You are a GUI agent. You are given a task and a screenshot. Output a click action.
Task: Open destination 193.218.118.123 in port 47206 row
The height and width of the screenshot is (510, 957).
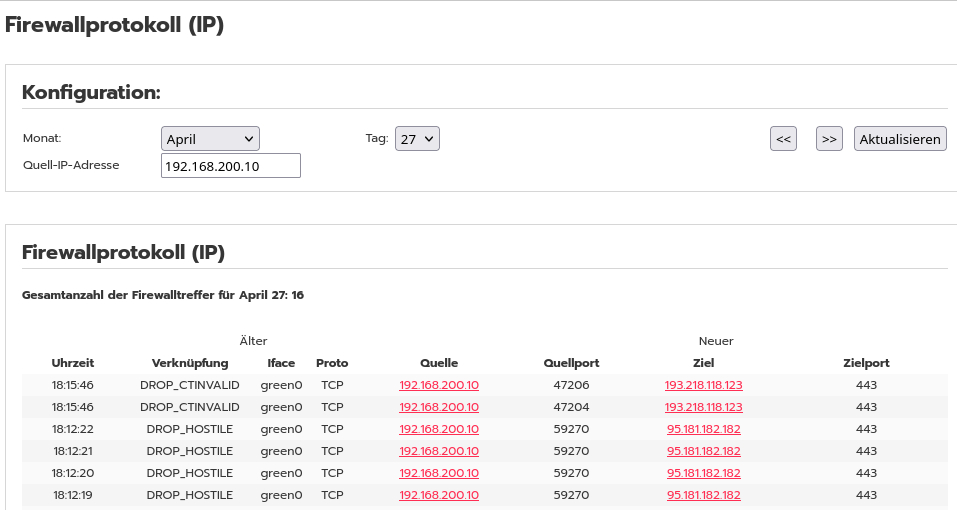pos(704,385)
